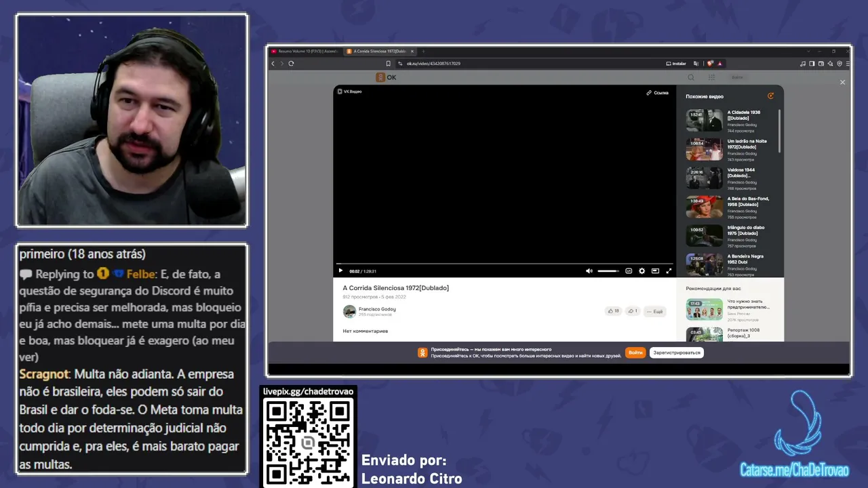Open the browser main menu
The height and width of the screenshot is (488, 868).
[847, 64]
